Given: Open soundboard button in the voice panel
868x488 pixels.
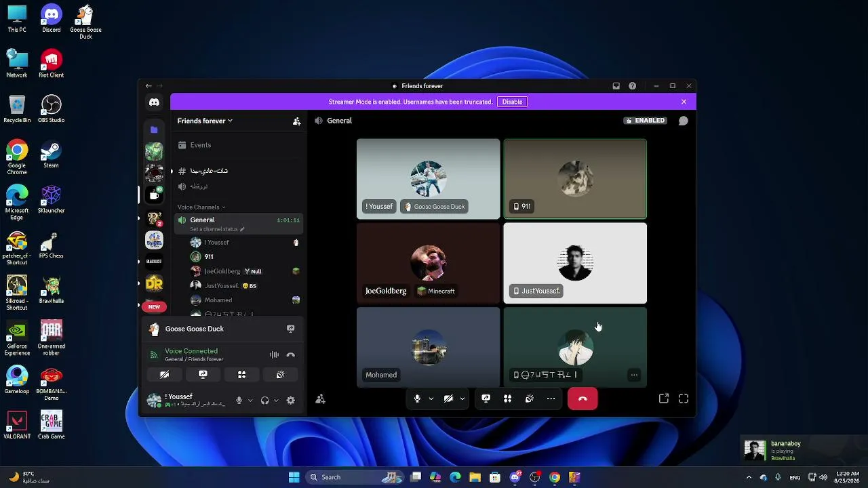Looking at the screenshot, I should click(280, 374).
